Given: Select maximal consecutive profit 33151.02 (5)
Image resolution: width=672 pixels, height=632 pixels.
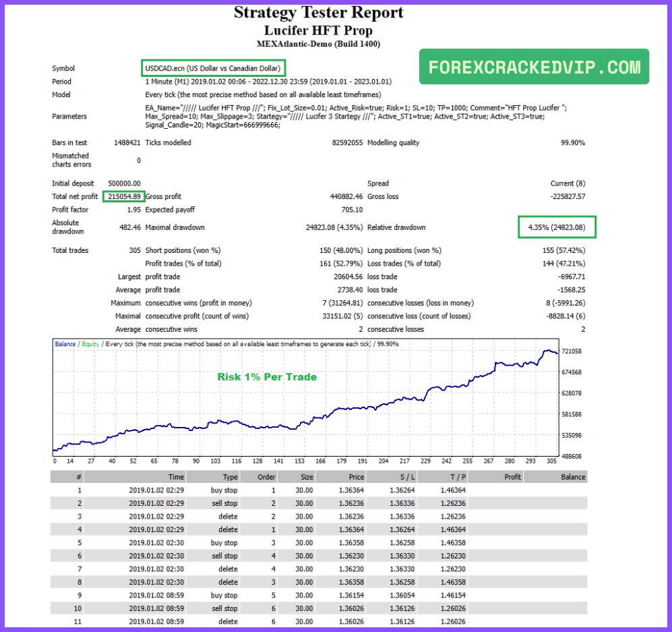Looking at the screenshot, I should point(342,316).
